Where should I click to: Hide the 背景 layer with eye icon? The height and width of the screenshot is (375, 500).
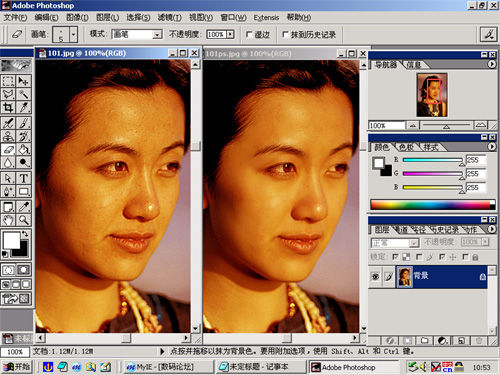click(x=375, y=276)
